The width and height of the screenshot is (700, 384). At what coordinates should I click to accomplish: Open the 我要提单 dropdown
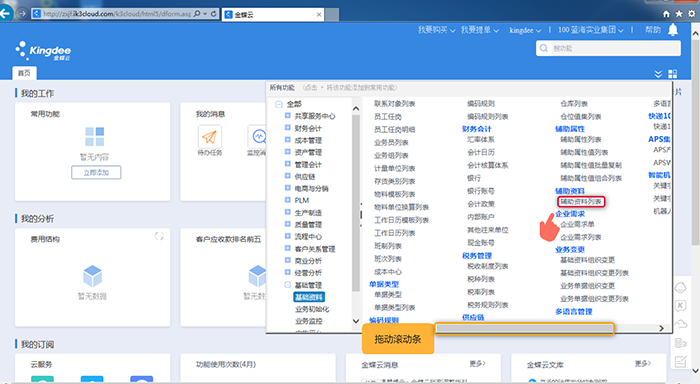[x=479, y=30]
